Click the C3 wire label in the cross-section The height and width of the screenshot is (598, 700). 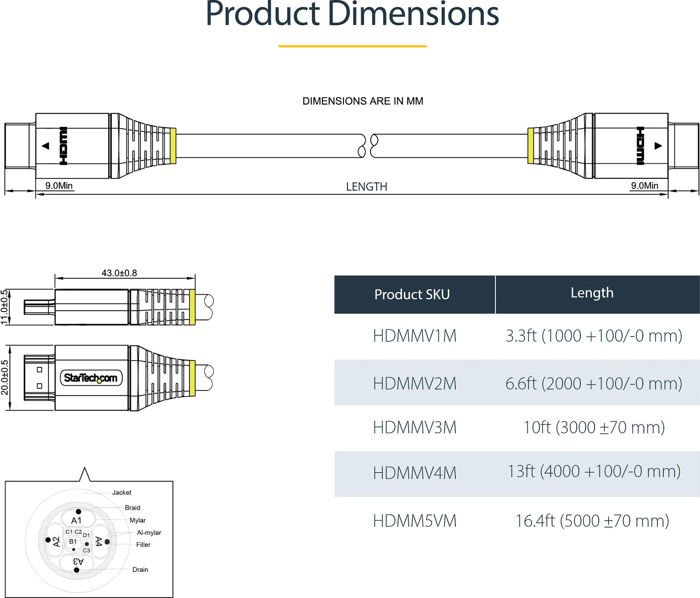87,550
